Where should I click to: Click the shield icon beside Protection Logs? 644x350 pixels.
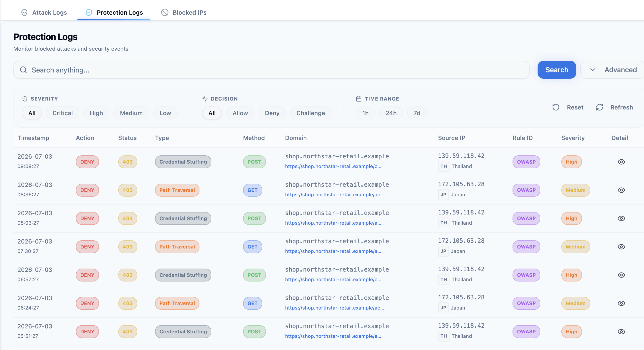[89, 12]
